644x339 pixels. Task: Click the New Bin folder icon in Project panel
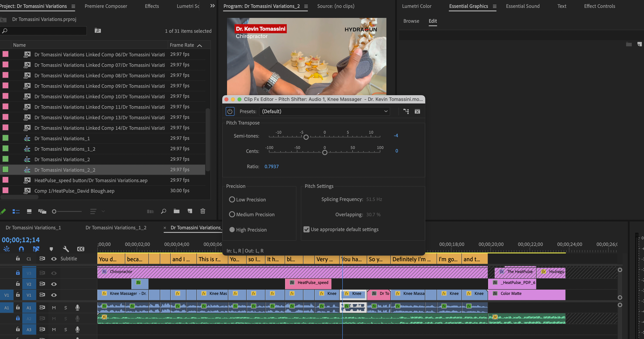pos(177,211)
